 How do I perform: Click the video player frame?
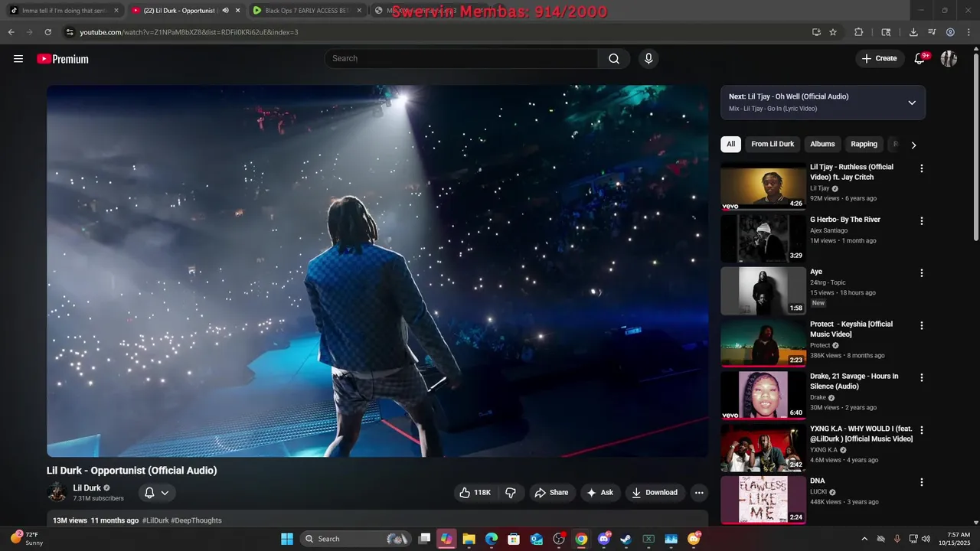[377, 271]
